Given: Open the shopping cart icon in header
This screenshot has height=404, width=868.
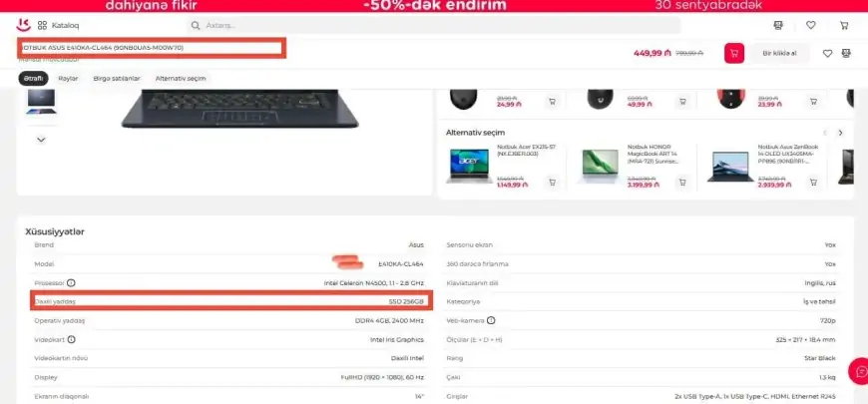Looking at the screenshot, I should 844,25.
